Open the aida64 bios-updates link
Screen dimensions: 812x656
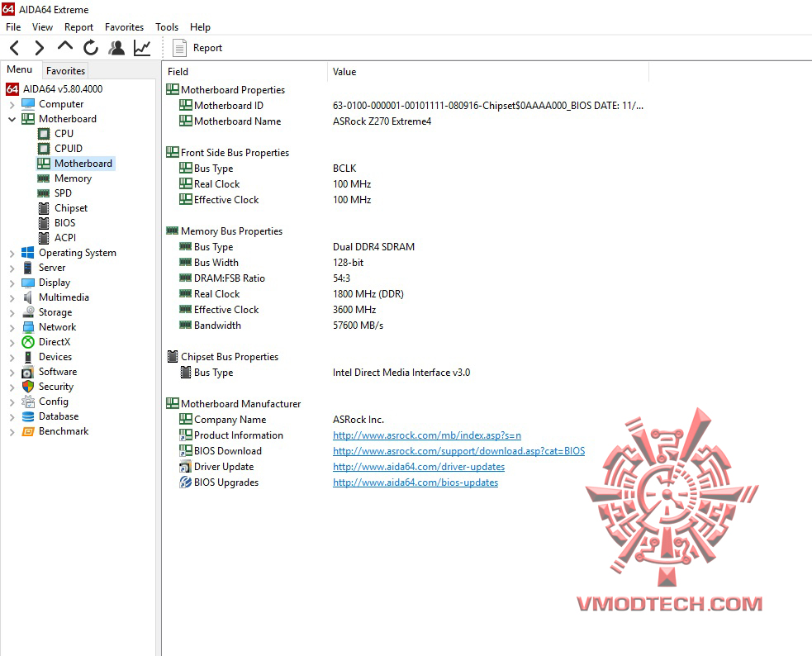(x=415, y=482)
